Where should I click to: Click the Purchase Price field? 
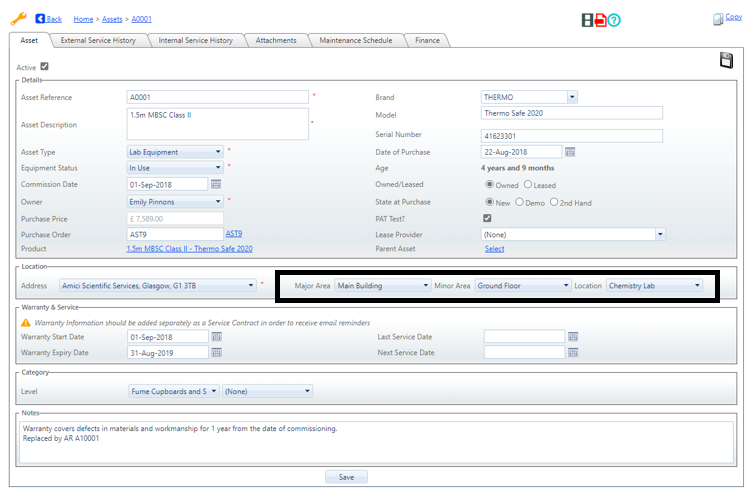(175, 219)
